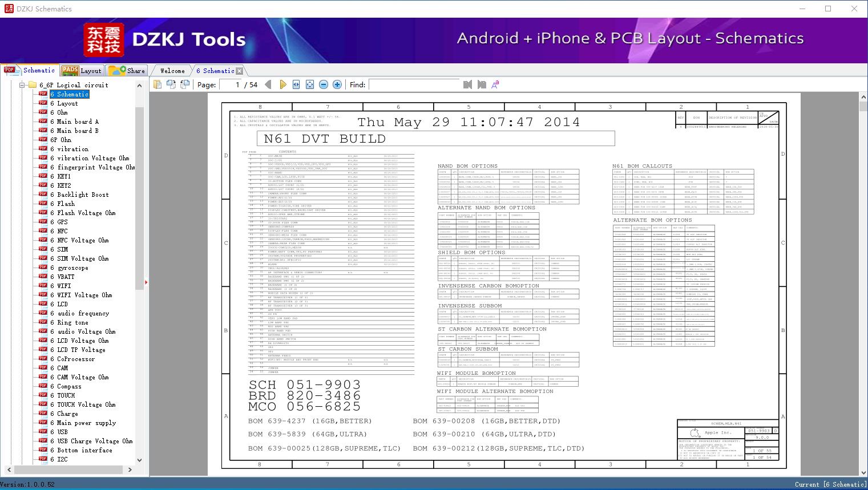The height and width of the screenshot is (490, 868).
Task: Open the 6 KEY2 item
Action: pos(60,185)
